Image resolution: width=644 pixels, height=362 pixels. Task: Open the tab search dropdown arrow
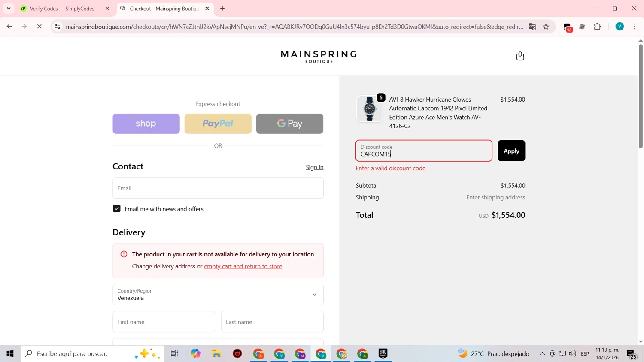(9, 9)
